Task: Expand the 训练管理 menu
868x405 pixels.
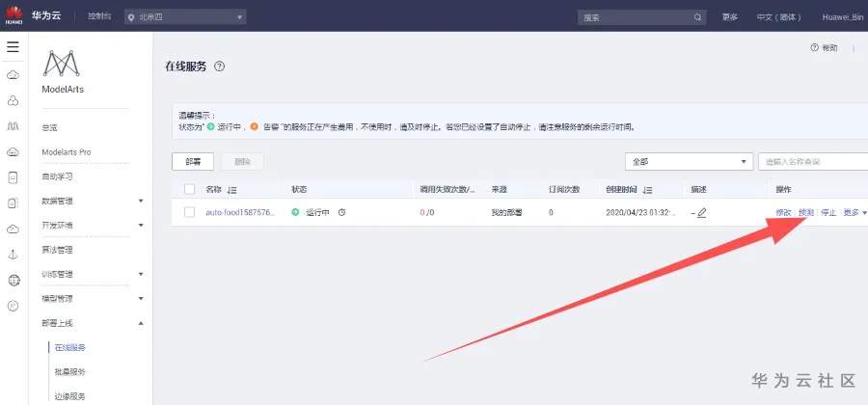Action: 141,274
